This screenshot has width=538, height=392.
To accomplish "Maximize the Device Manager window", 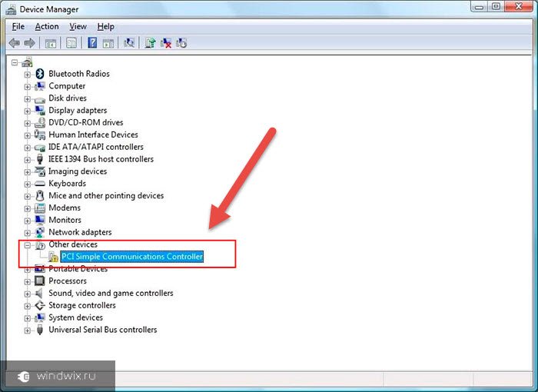I will pyautogui.click(x=496, y=7).
